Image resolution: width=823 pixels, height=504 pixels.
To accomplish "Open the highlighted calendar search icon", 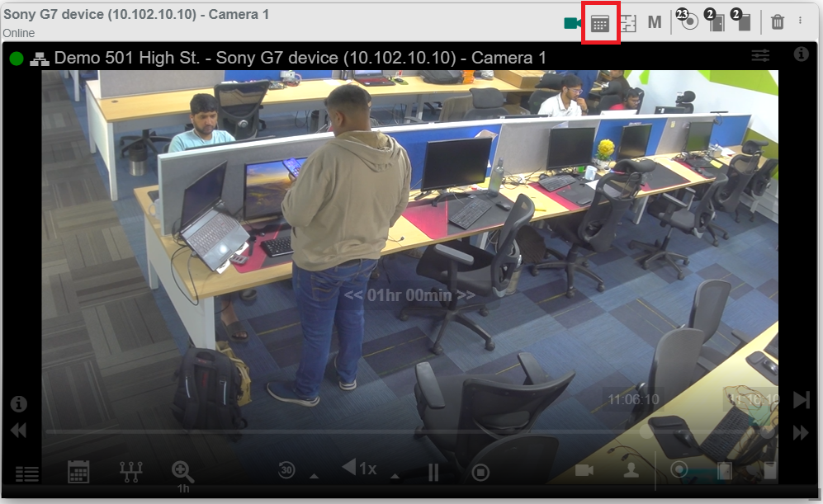I will tap(600, 22).
